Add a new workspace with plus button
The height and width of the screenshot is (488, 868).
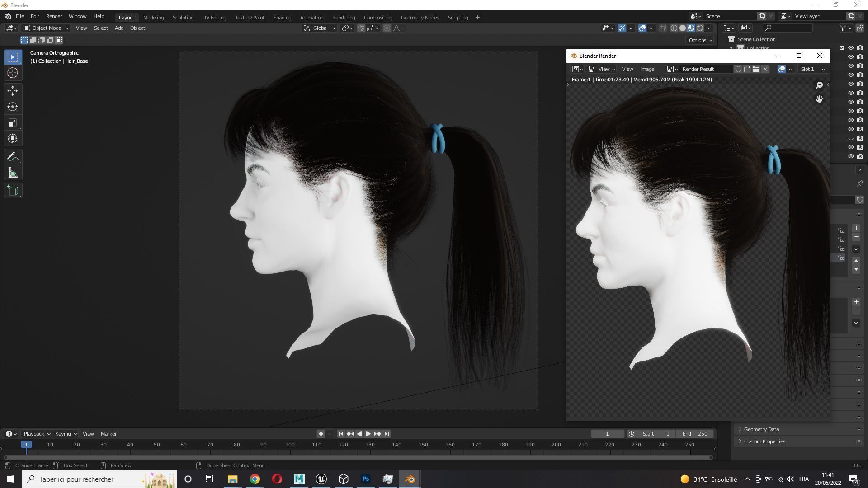[x=477, y=18]
